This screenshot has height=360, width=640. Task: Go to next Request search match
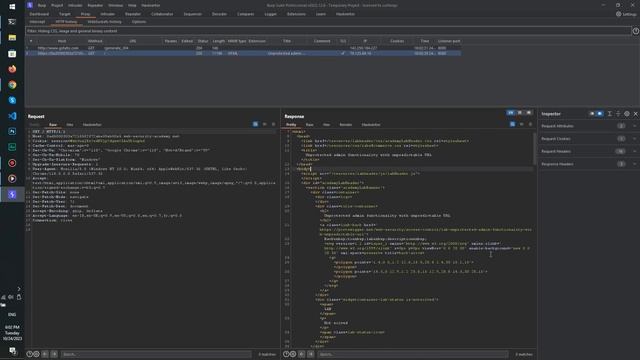point(54,354)
